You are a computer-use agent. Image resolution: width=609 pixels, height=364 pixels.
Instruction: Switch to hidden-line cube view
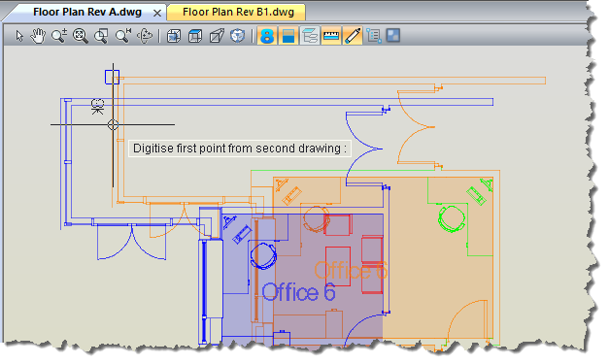195,36
